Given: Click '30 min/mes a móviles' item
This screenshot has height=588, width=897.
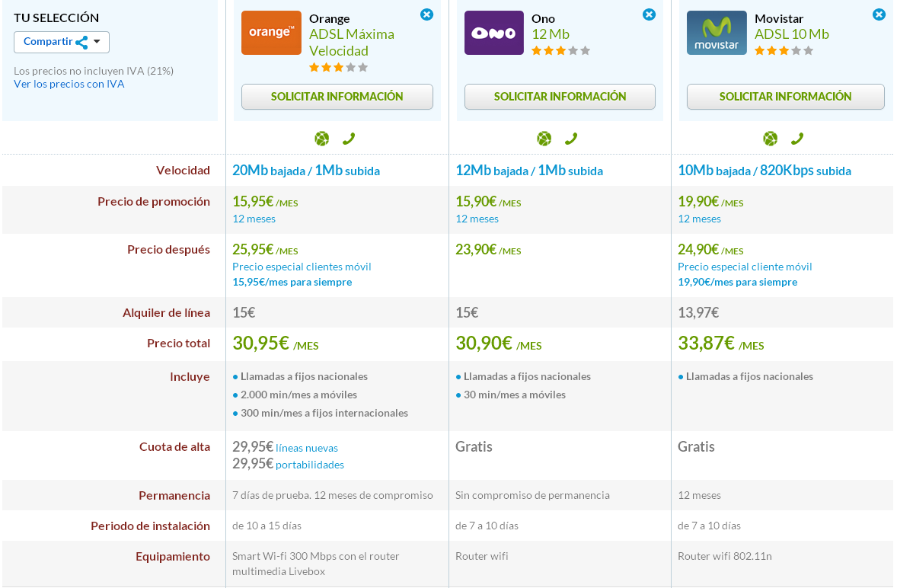Looking at the screenshot, I should coord(514,395).
